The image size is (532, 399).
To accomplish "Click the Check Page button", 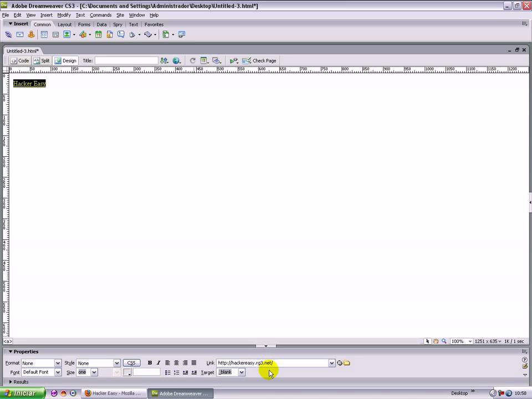I will point(259,61).
